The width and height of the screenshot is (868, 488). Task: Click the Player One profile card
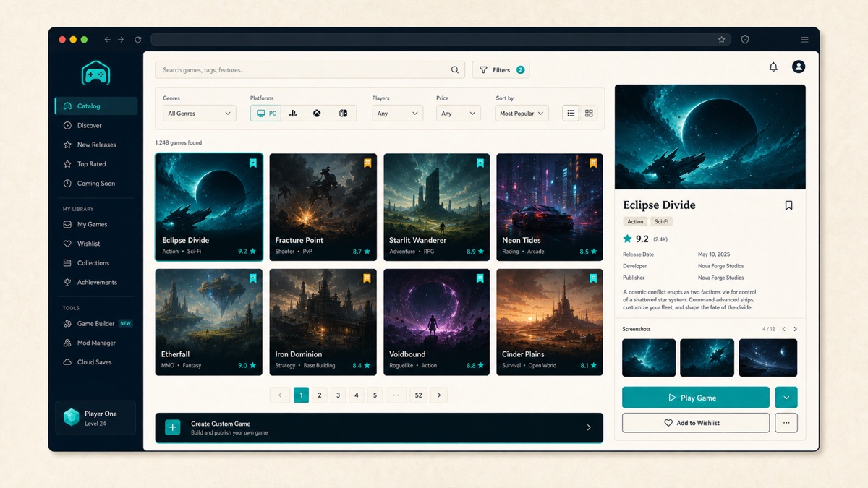tap(95, 418)
